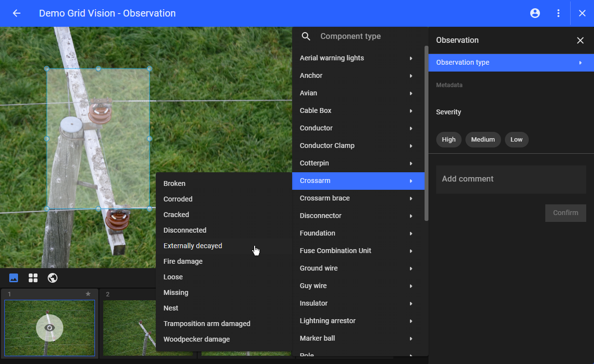Screen dimensions: 594x364
Task: Expand the Conductor Clamp component submenu
Action: point(358,146)
